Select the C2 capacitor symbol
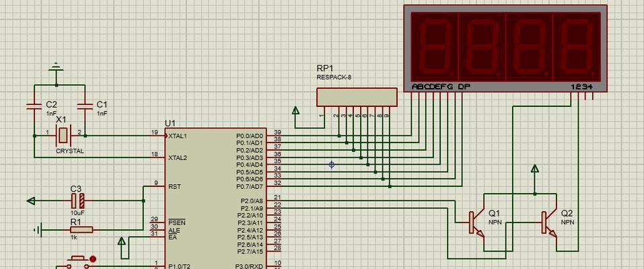644x269 pixels. coord(34,106)
